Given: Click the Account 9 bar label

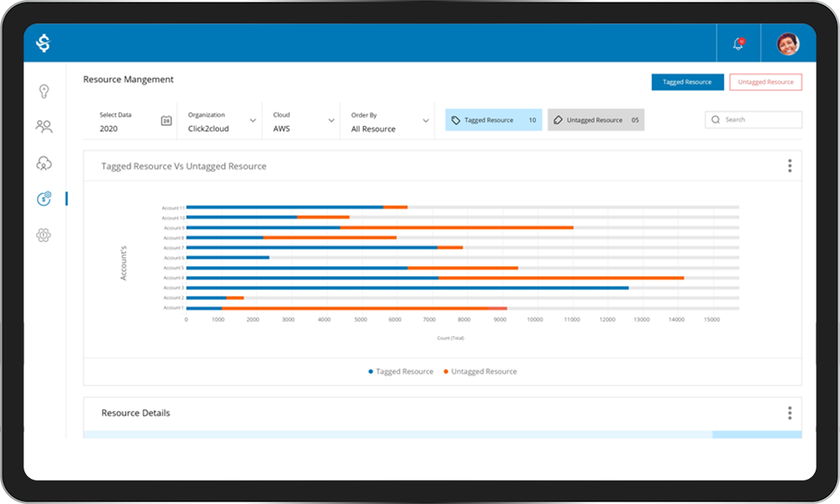Looking at the screenshot, I should (174, 228).
